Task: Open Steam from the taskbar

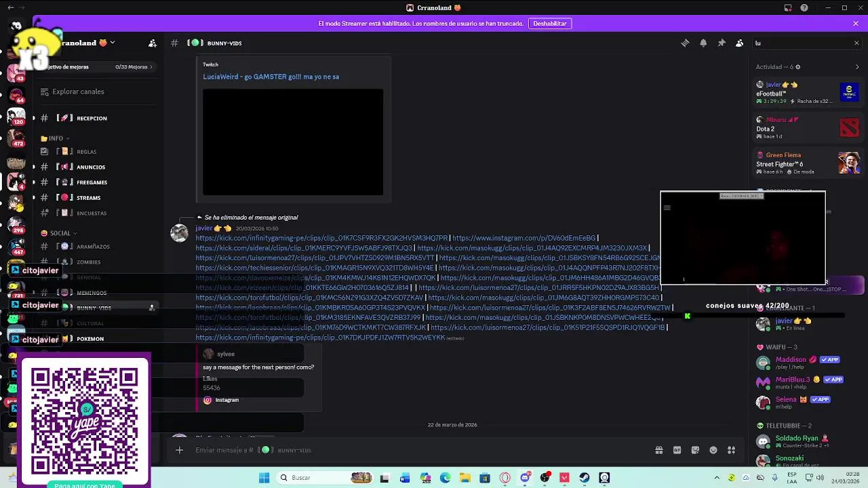Action: pyautogui.click(x=585, y=478)
